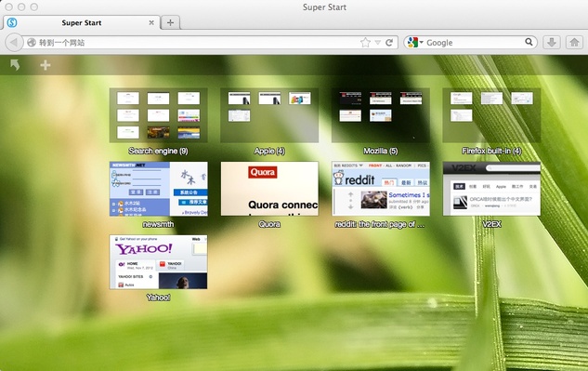This screenshot has height=371, width=588.
Task: Open the URL history dropdown arrow
Action: click(x=378, y=43)
